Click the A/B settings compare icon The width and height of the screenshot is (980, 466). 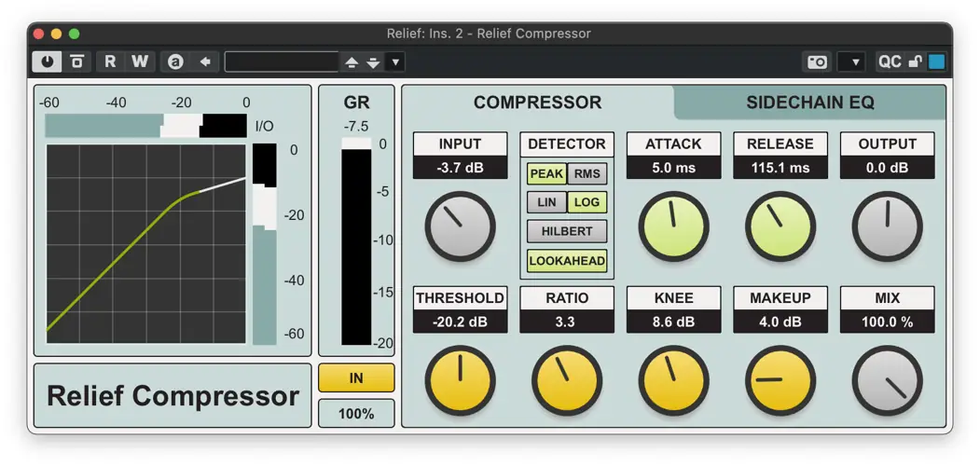(x=175, y=62)
